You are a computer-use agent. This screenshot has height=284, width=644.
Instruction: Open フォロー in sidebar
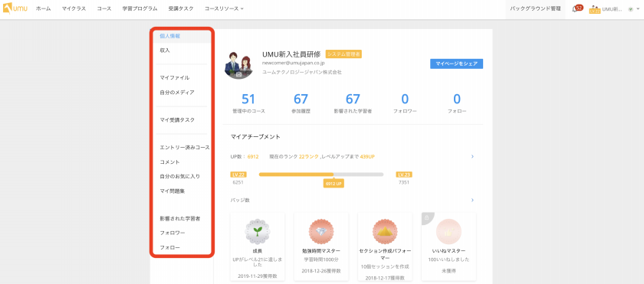click(169, 247)
